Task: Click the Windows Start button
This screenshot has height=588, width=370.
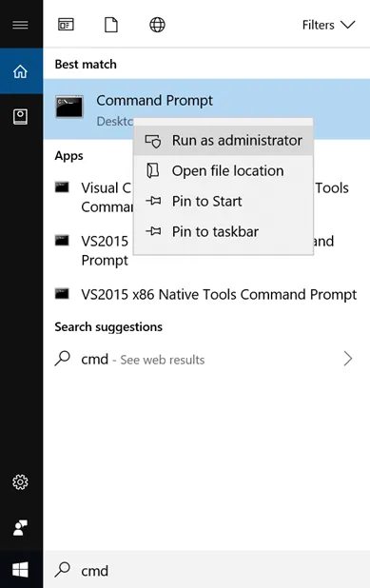Action: (x=20, y=570)
